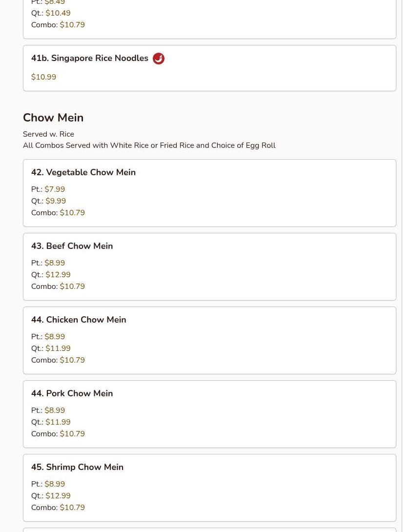Screen dimensions: 412x532
Task: Select Chicken Chow Mein Combo $10.79
Action: coord(58,360)
